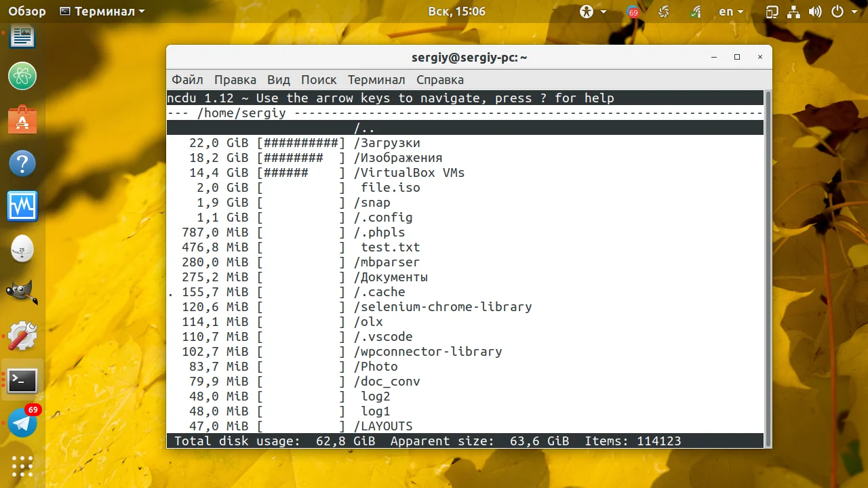868x488 pixels.
Task: Expand the en keyboard layout dropdown
Action: pyautogui.click(x=731, y=12)
